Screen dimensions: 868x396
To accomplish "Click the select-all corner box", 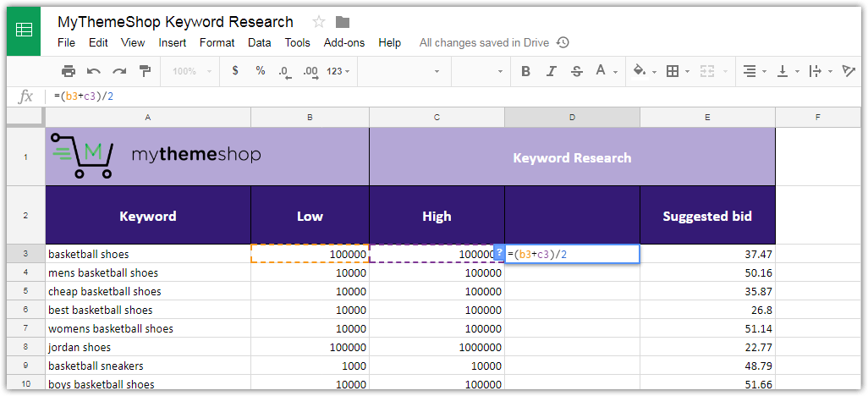I will tap(25, 116).
